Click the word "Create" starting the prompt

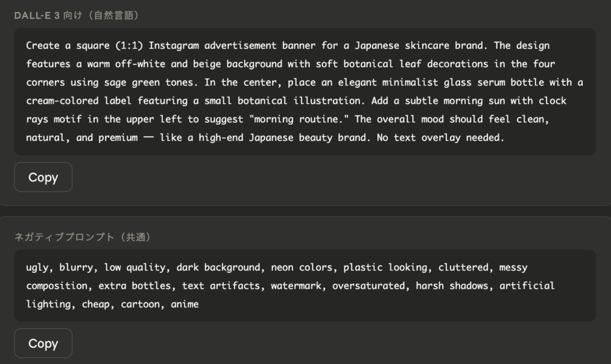[x=42, y=45]
